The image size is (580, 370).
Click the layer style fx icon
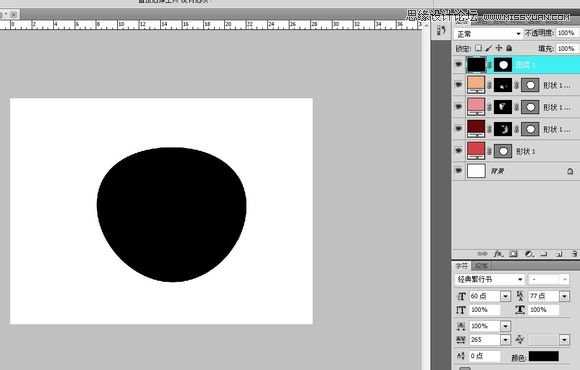(x=498, y=254)
